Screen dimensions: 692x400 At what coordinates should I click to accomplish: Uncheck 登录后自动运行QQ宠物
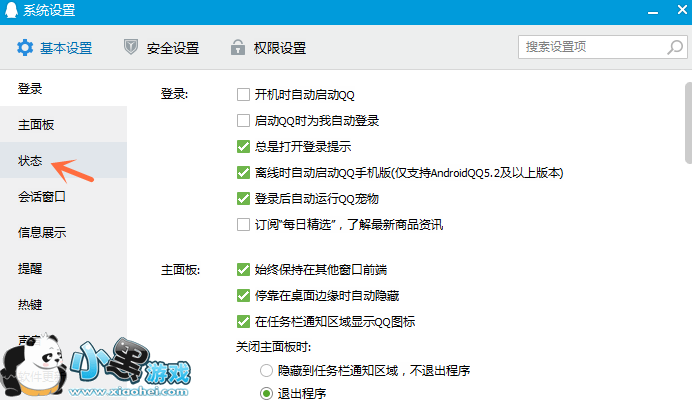pos(243,199)
